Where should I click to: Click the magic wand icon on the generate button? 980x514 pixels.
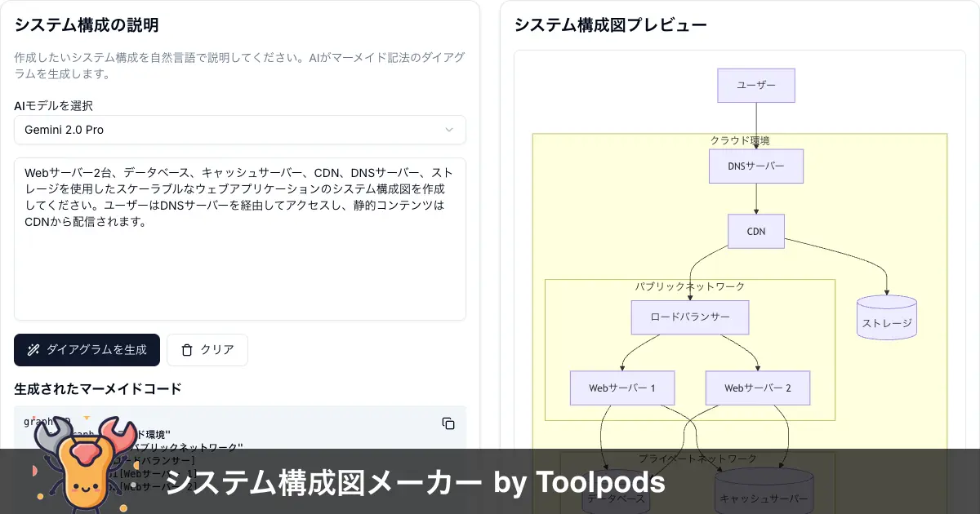coord(33,350)
